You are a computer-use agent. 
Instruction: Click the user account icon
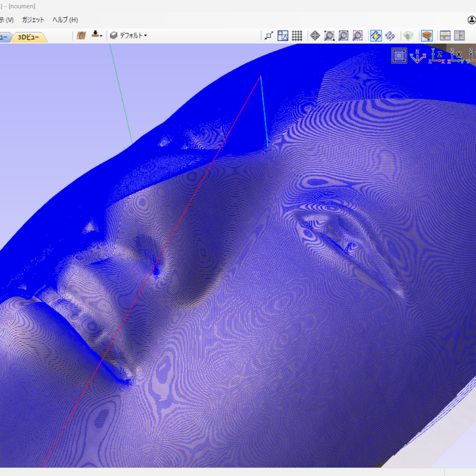click(472, 20)
